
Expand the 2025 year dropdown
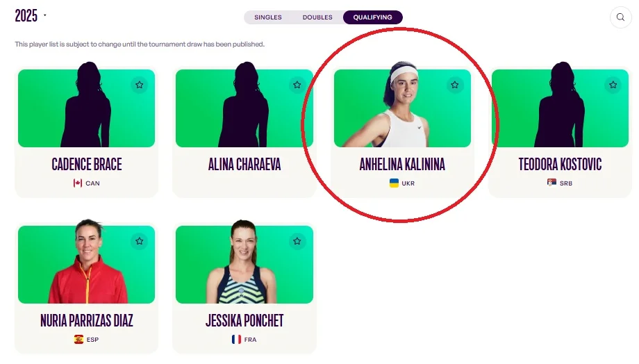point(31,16)
